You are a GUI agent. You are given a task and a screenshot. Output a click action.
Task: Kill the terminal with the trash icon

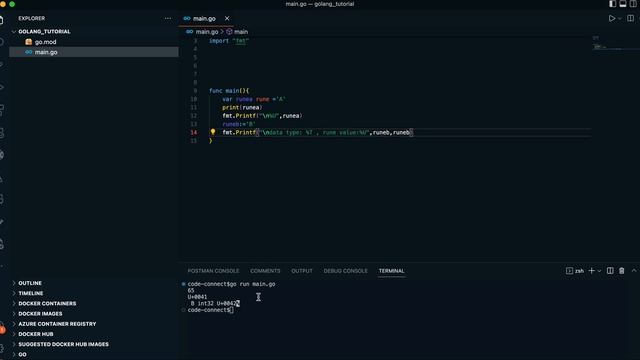[x=621, y=271]
